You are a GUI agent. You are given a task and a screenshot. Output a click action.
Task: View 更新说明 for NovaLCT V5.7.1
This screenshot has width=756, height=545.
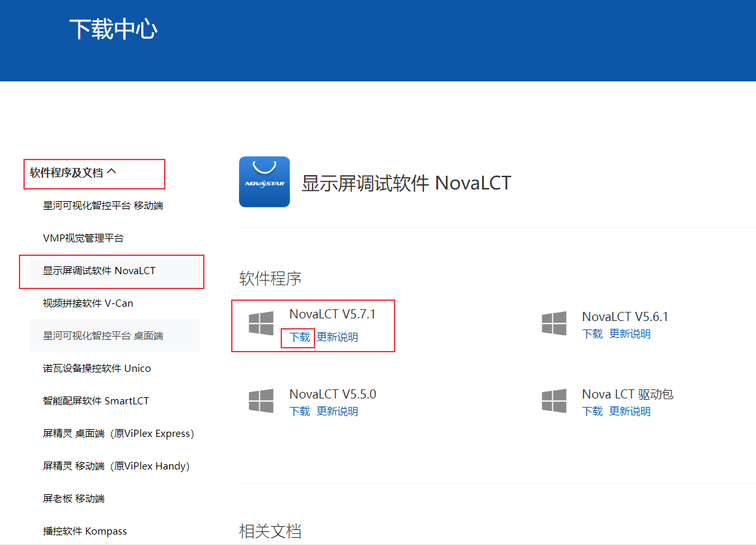click(337, 337)
